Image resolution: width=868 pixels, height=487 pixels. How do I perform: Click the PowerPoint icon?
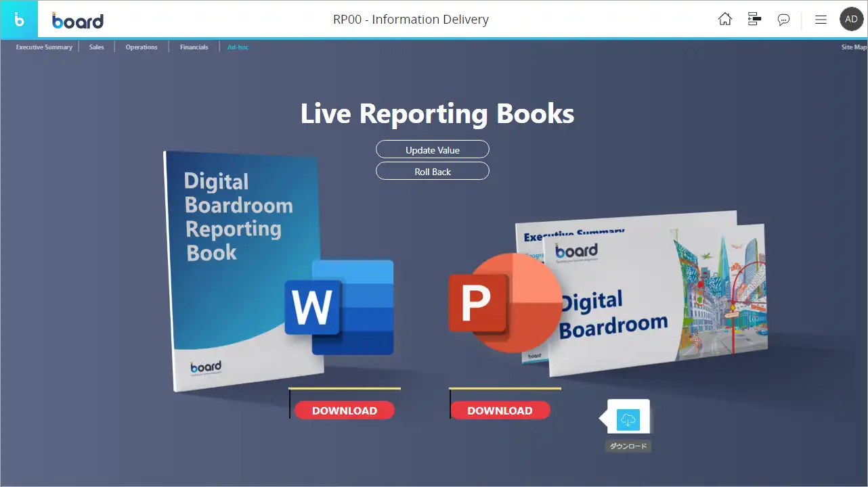coord(504,302)
